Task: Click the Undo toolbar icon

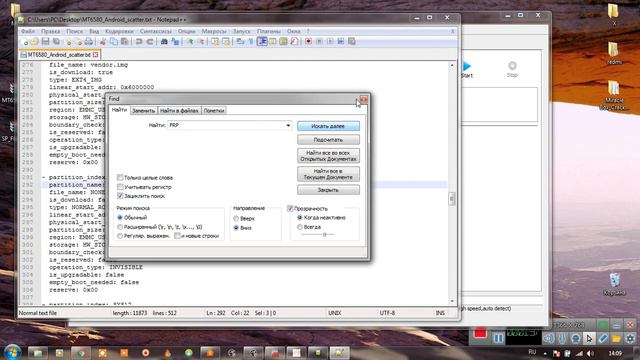Action: pyautogui.click(x=138, y=42)
